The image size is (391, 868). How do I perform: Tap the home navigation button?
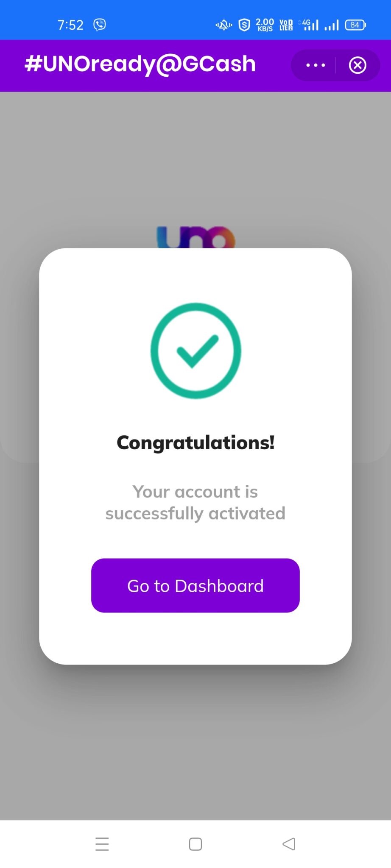click(x=195, y=843)
